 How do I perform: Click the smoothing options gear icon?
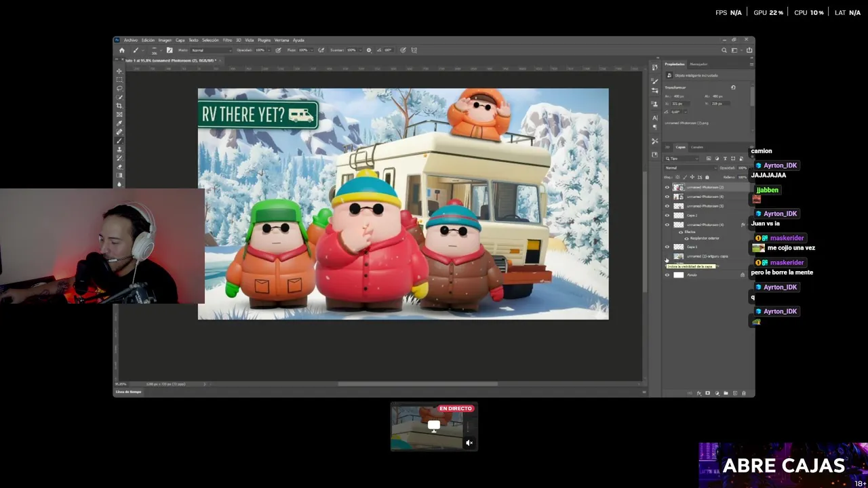(369, 50)
